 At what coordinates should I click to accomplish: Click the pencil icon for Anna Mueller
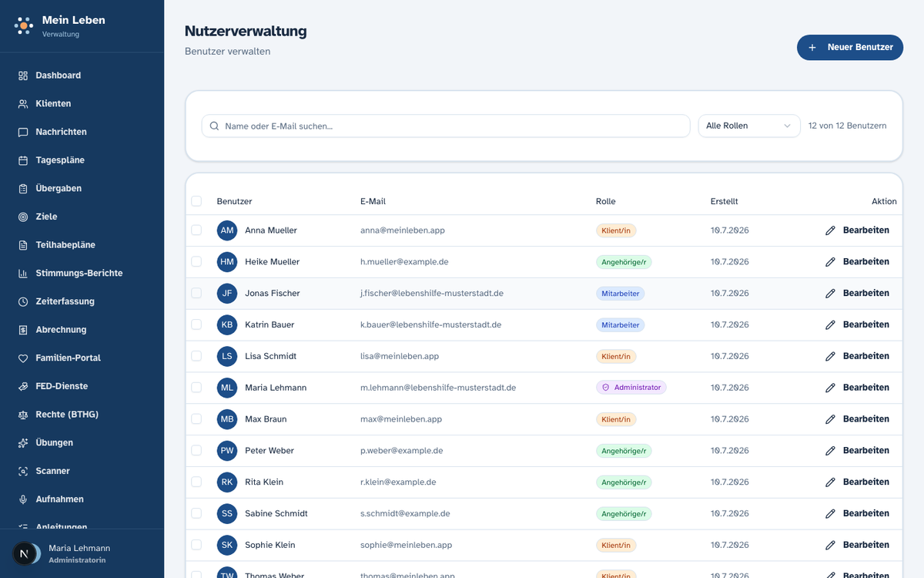[x=830, y=230]
